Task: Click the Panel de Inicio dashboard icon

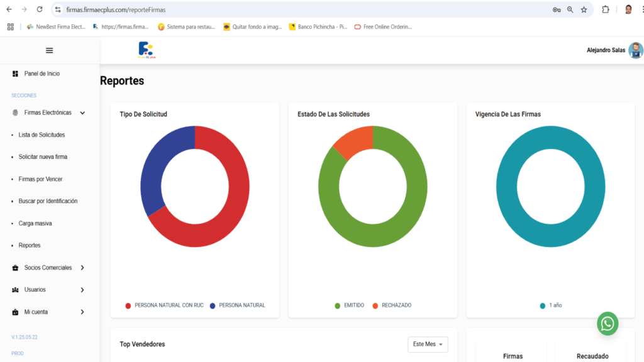Action: coord(15,74)
